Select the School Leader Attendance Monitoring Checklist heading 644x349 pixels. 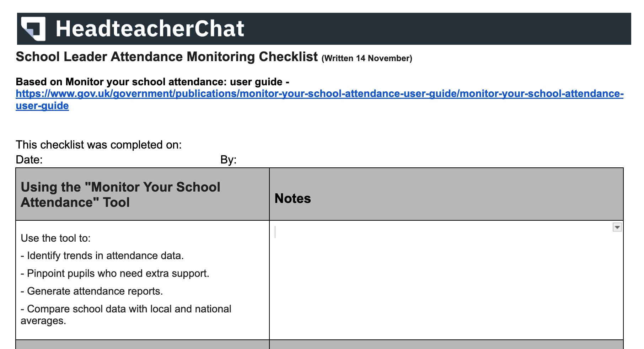coord(167,57)
